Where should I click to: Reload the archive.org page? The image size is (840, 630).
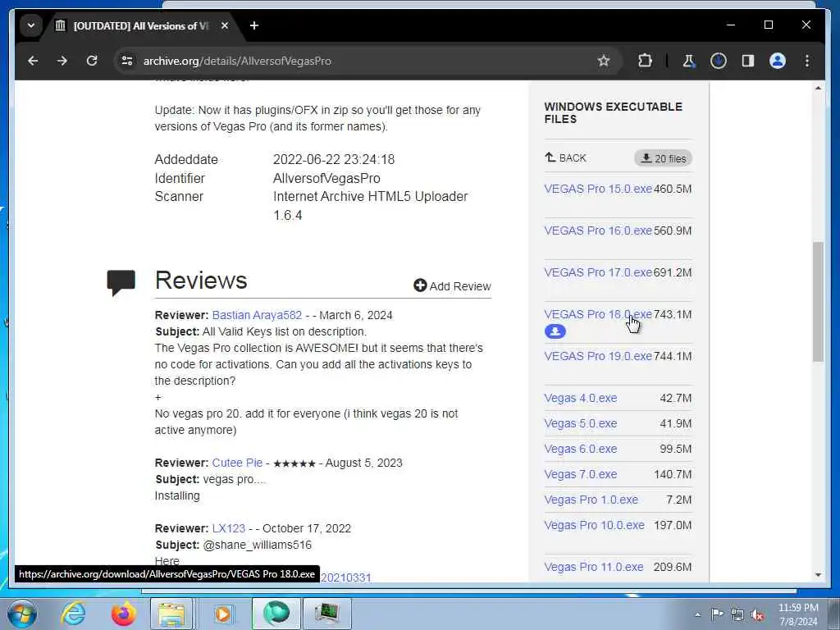(92, 61)
